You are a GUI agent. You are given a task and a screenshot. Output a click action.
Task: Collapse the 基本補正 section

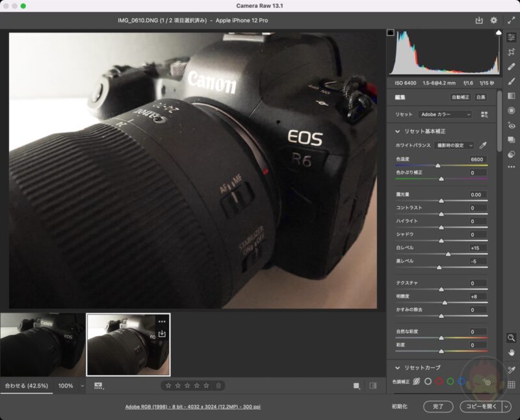click(x=398, y=131)
